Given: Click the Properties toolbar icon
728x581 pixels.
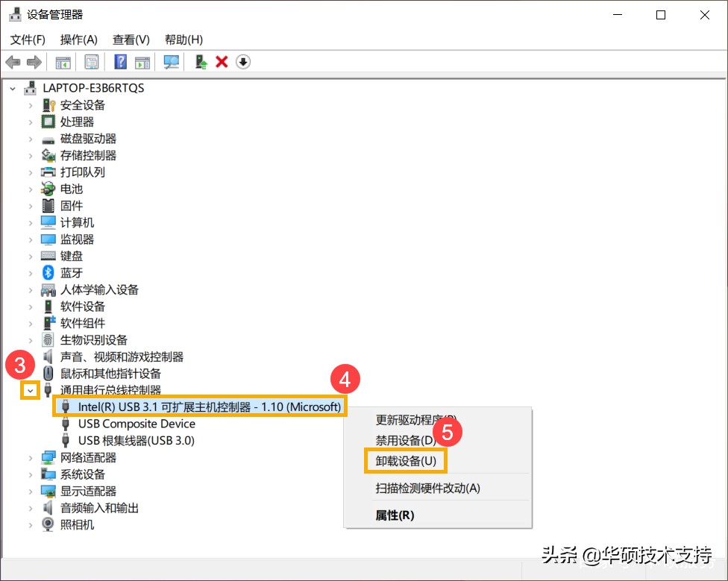Looking at the screenshot, I should tap(92, 62).
